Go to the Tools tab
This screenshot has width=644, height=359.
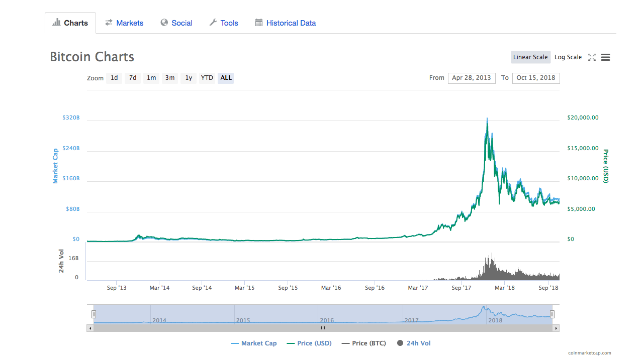(224, 23)
